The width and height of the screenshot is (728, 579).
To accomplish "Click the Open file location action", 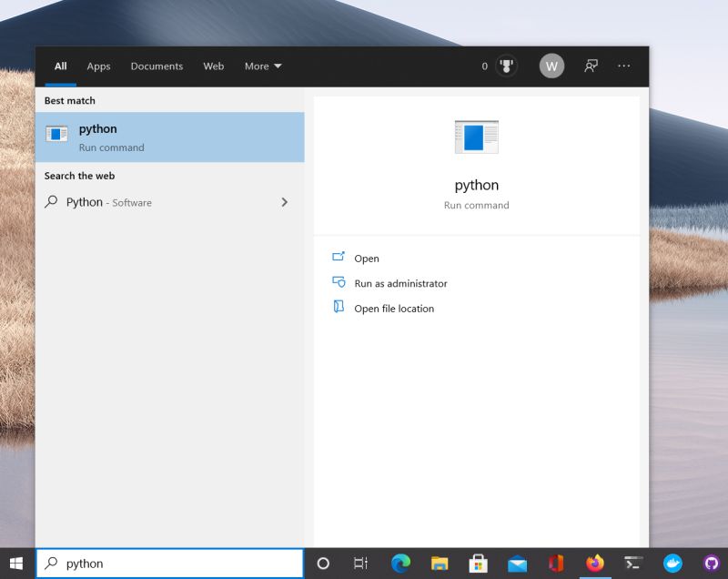I will (x=394, y=308).
